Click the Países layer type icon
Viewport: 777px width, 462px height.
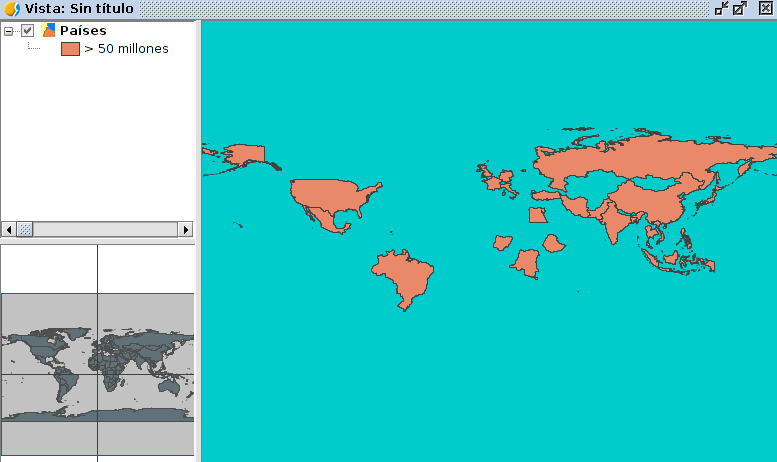[x=48, y=30]
